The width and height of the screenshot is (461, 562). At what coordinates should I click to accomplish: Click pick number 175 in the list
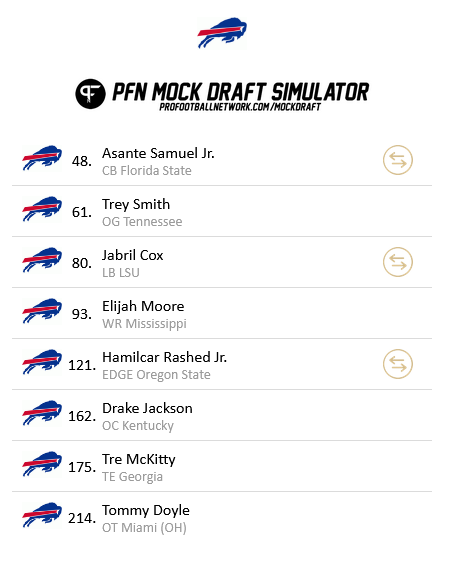pos(82,467)
